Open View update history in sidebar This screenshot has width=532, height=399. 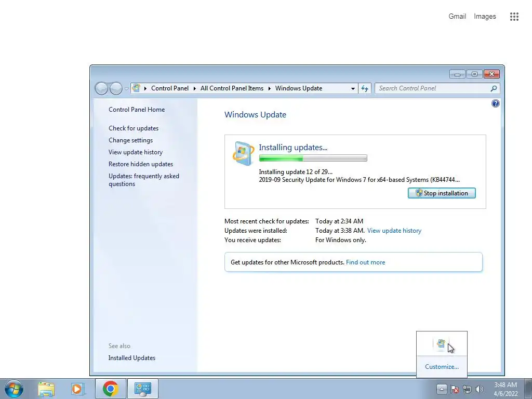(x=136, y=152)
